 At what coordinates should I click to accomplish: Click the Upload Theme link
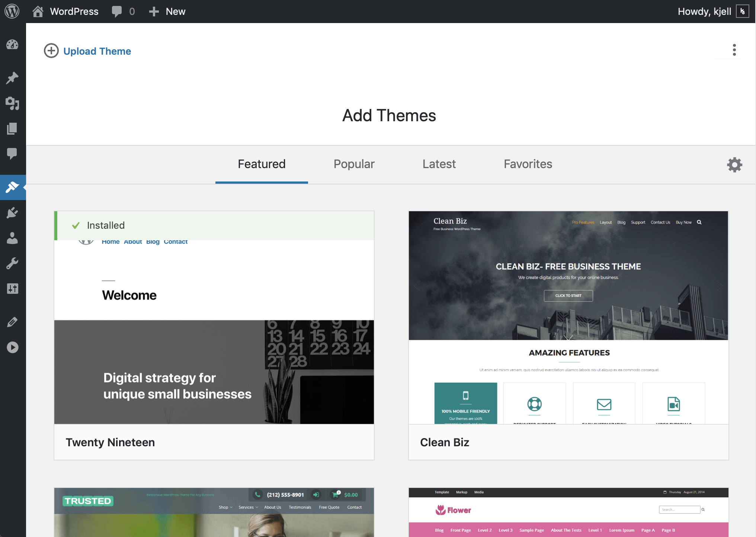pyautogui.click(x=97, y=51)
